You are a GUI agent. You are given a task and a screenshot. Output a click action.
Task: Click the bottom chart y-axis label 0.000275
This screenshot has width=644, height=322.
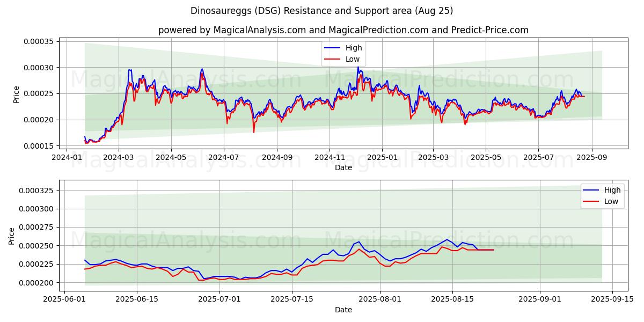36,228
